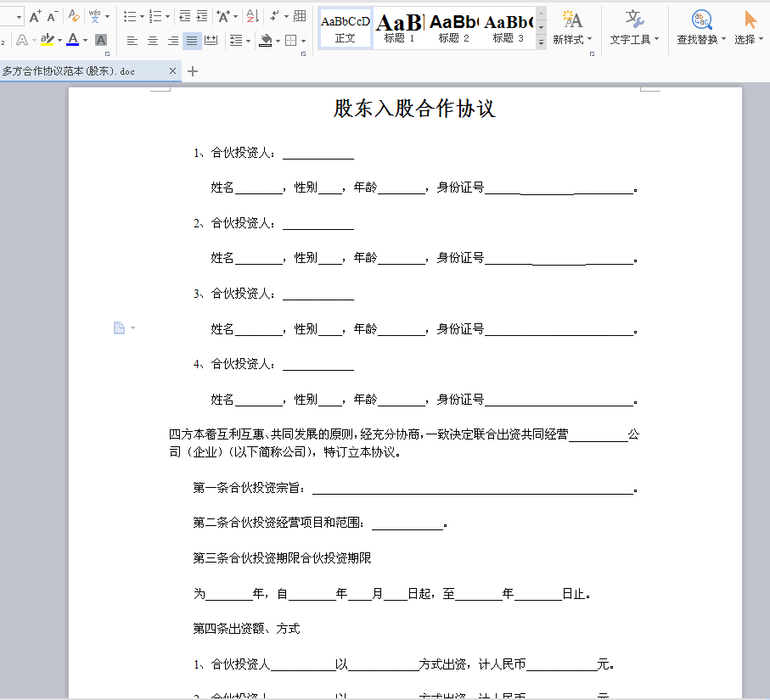
Task: Expand the bullet list style dropdown
Action: pyautogui.click(x=143, y=17)
